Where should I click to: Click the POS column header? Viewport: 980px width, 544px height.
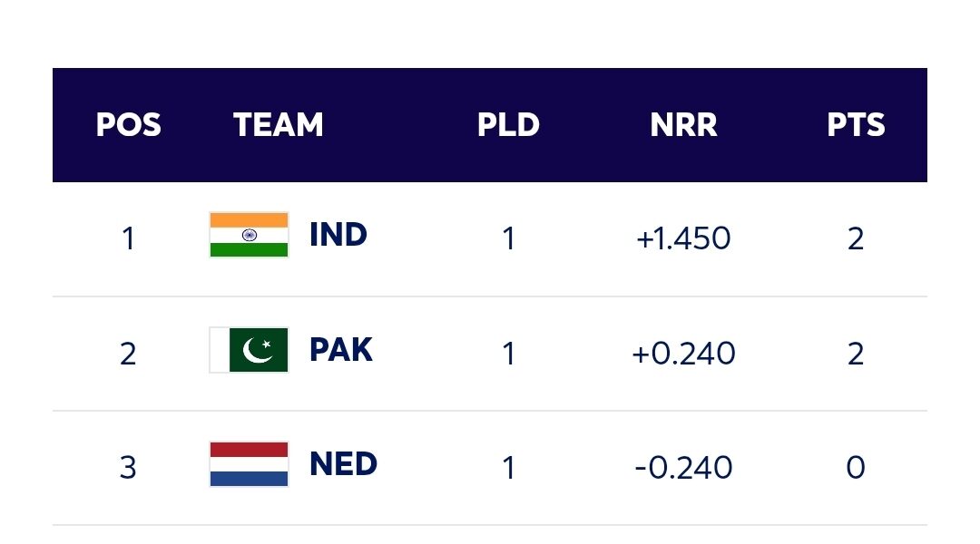[x=128, y=125]
